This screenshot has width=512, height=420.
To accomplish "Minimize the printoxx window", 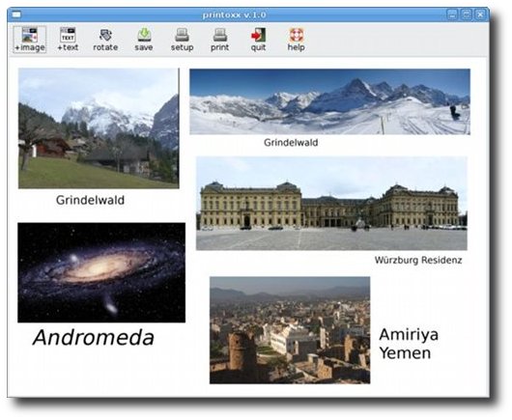I will click(x=452, y=14).
